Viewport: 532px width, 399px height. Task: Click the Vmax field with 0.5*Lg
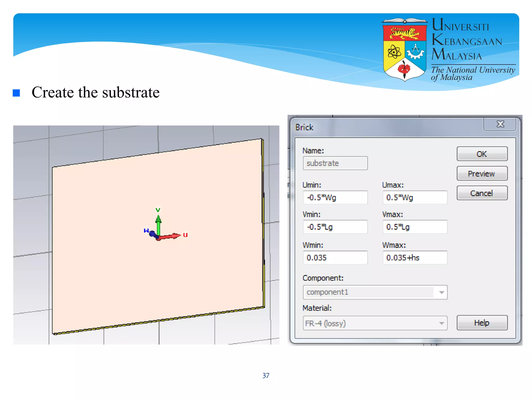(415, 227)
